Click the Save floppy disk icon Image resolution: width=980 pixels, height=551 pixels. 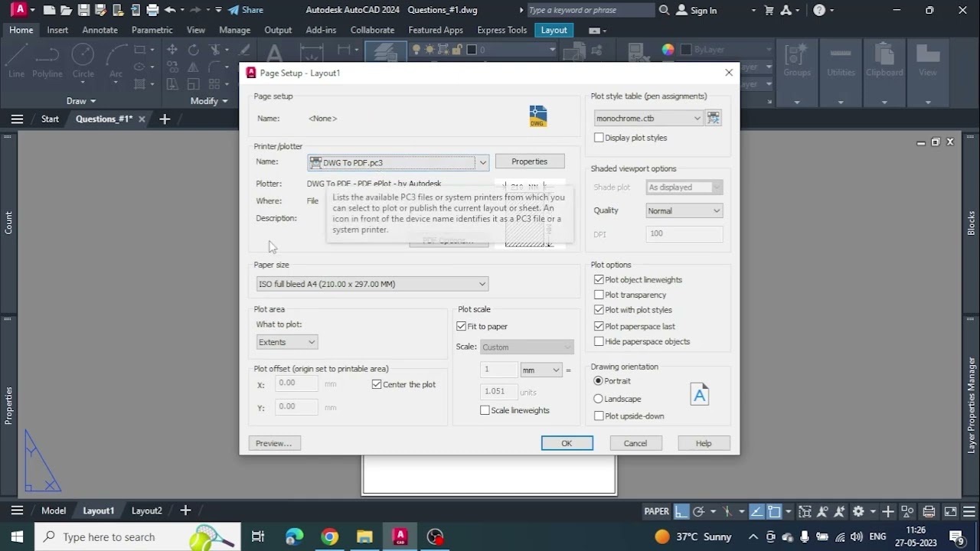pos(83,11)
